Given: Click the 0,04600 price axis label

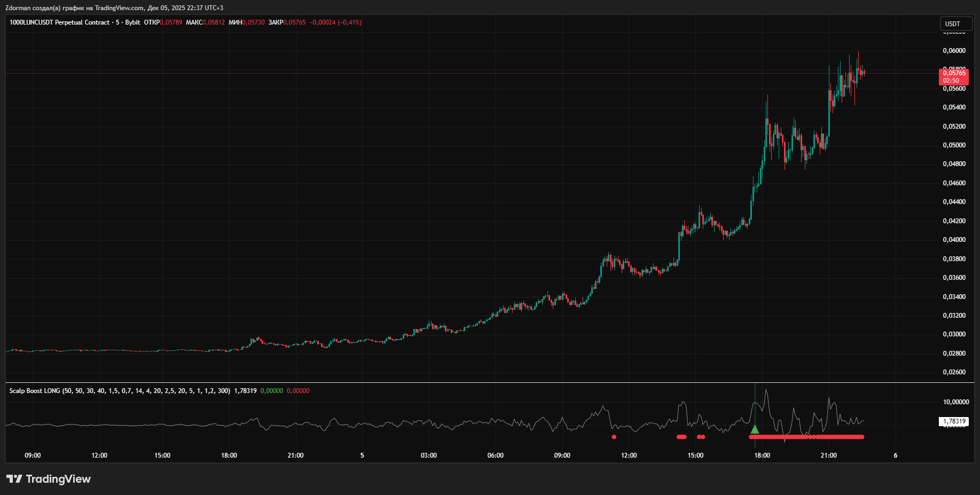Looking at the screenshot, I should pos(954,183).
